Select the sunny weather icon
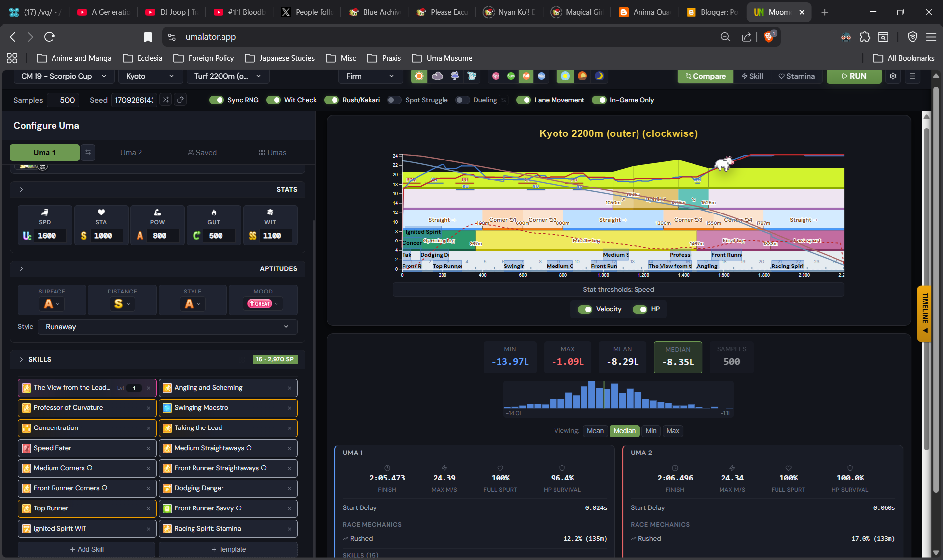This screenshot has height=560, width=943. 419,76
